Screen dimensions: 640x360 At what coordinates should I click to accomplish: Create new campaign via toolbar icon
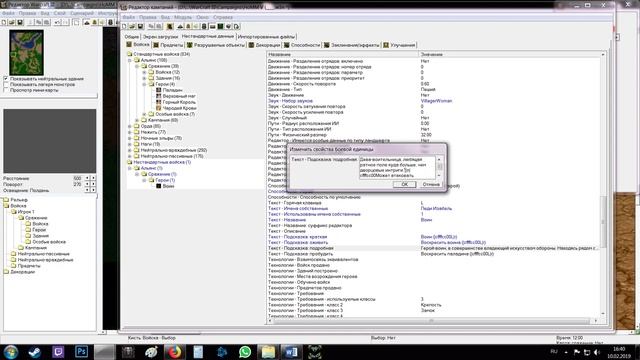click(124, 27)
